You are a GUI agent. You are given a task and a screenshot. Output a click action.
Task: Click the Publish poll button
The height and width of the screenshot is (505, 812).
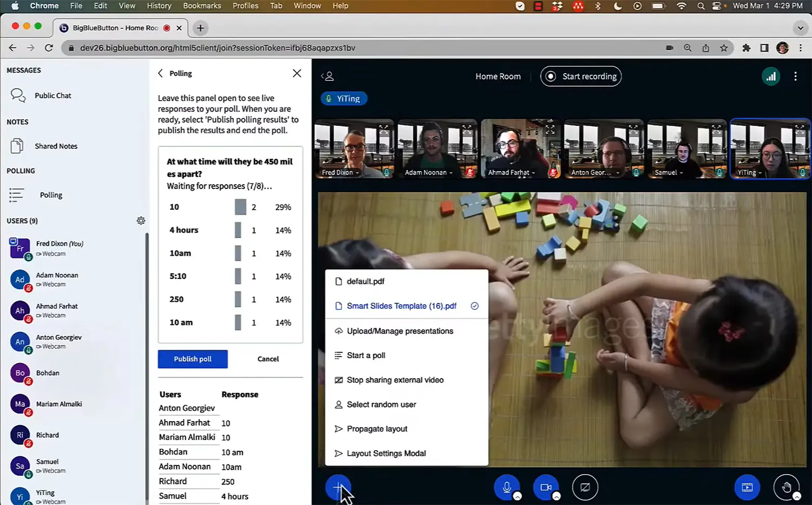[x=193, y=359]
